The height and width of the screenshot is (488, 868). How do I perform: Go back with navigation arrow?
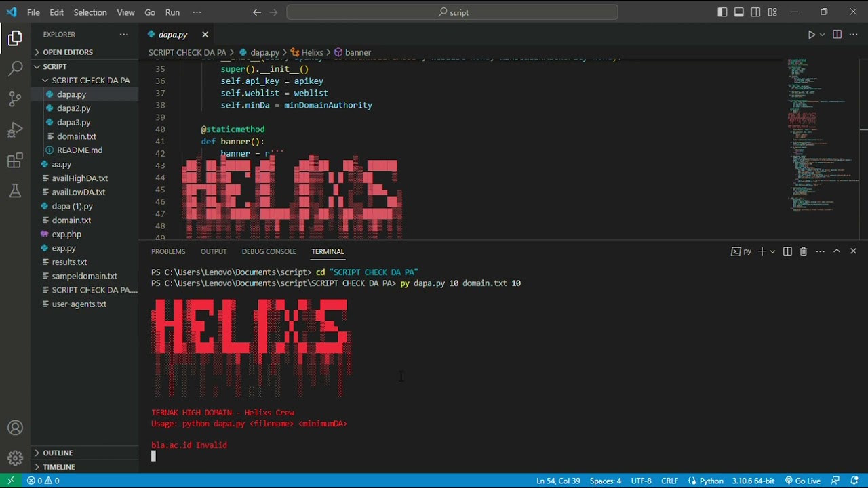[256, 12]
